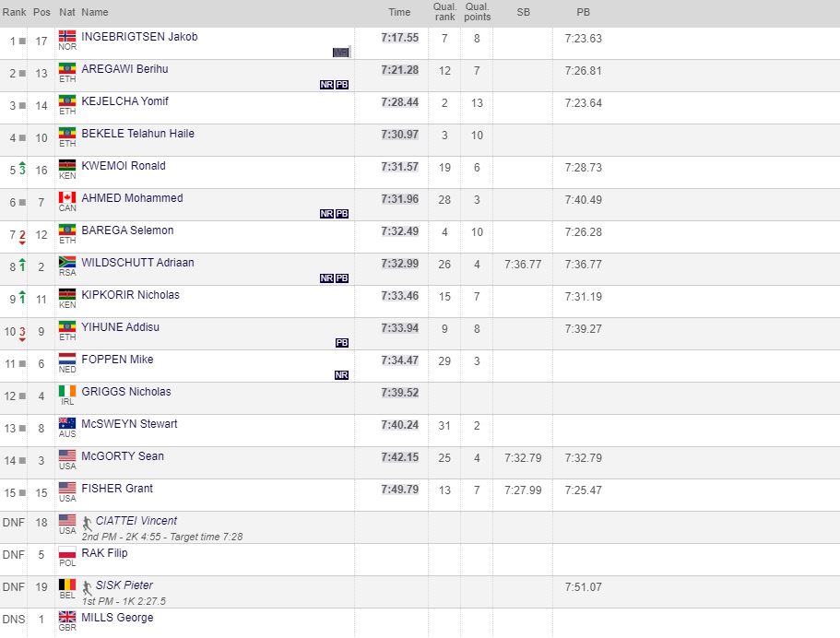The height and width of the screenshot is (638, 840).
Task: Open athlete profile for KEJELCHA Yomif
Action: coord(124,101)
